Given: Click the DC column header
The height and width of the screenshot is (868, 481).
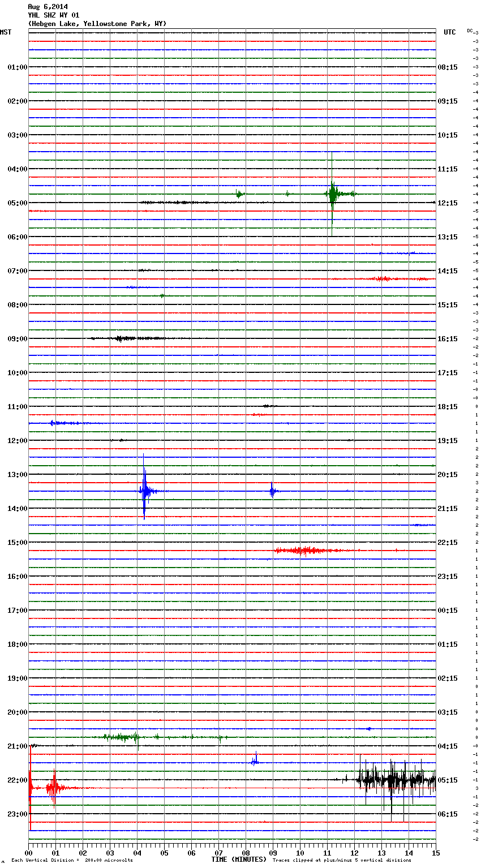Looking at the screenshot, I should 470,31.
